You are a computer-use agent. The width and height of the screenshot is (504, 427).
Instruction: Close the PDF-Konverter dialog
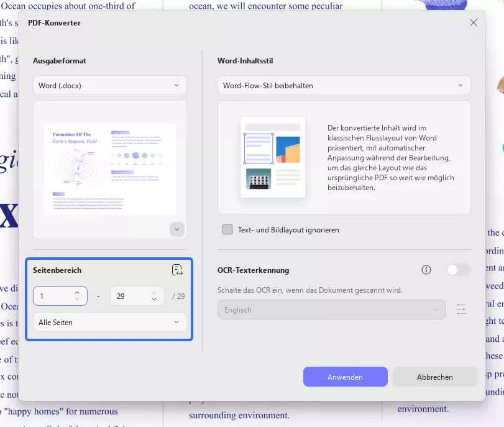coord(474,22)
